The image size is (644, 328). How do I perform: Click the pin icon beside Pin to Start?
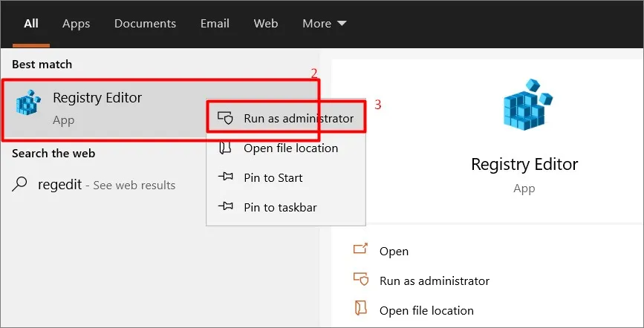click(225, 177)
